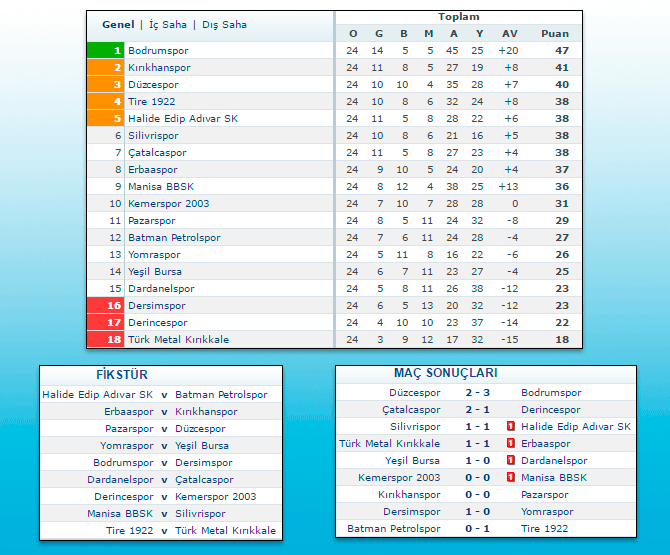Open Kemerspor 2003 row in standings
Viewport: 670px width, 555px height.
168,203
